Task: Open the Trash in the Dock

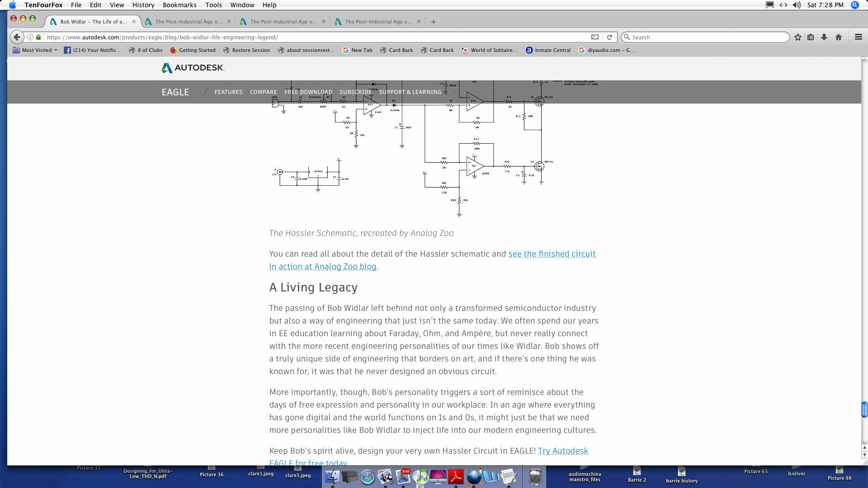Action: pos(535,477)
